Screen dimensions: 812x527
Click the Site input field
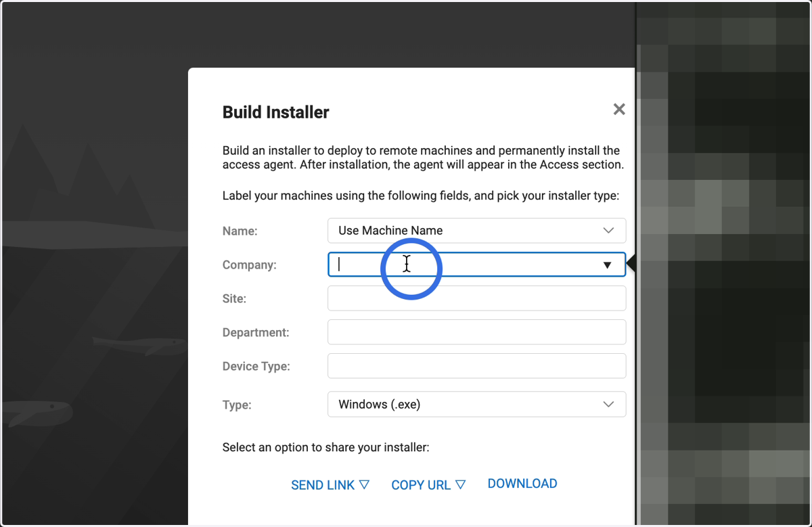click(x=476, y=298)
